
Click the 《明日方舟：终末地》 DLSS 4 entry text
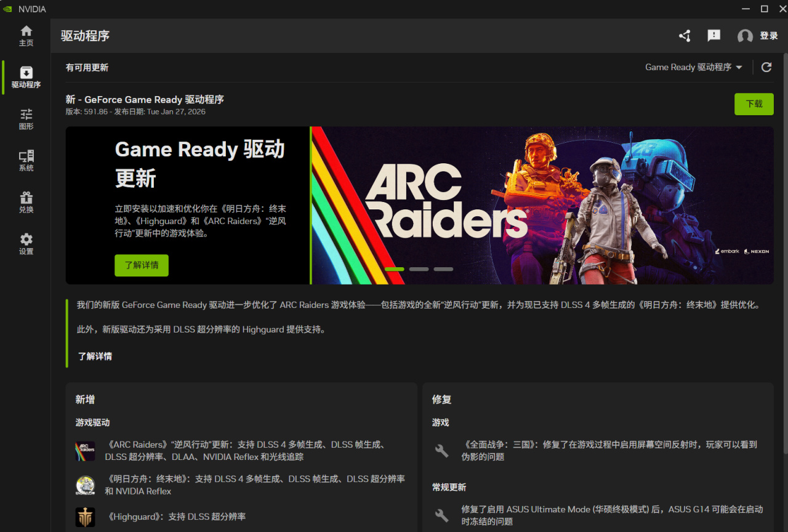tap(255, 485)
